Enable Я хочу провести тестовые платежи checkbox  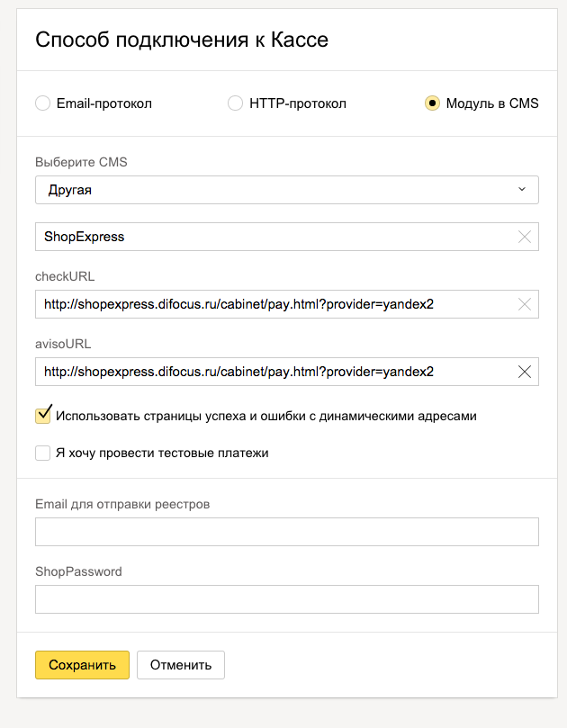tap(42, 453)
